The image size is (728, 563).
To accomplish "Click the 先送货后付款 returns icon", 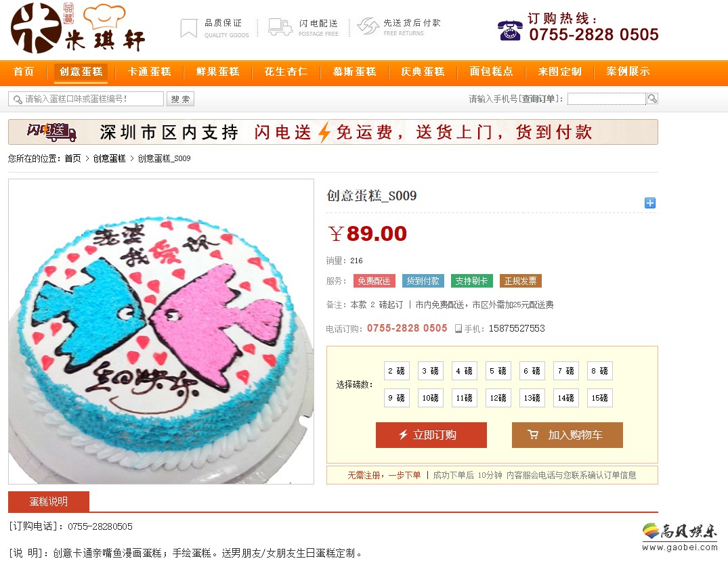I will tap(368, 26).
